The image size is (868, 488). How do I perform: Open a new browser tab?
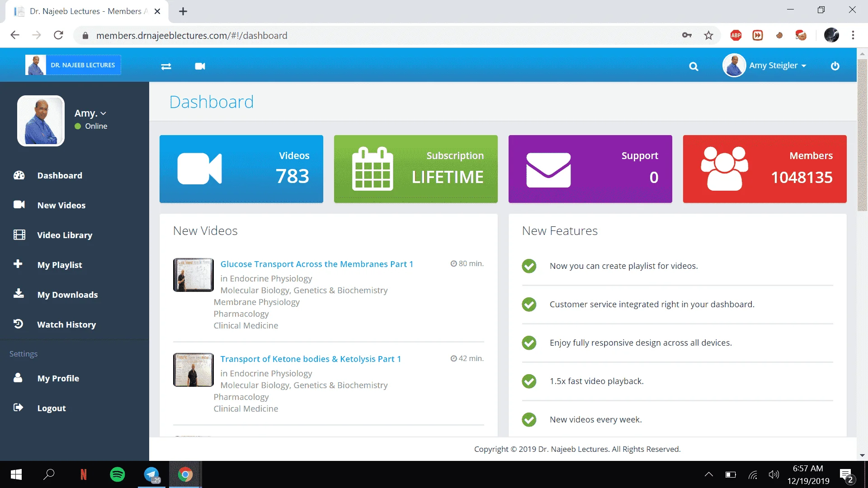183,11
